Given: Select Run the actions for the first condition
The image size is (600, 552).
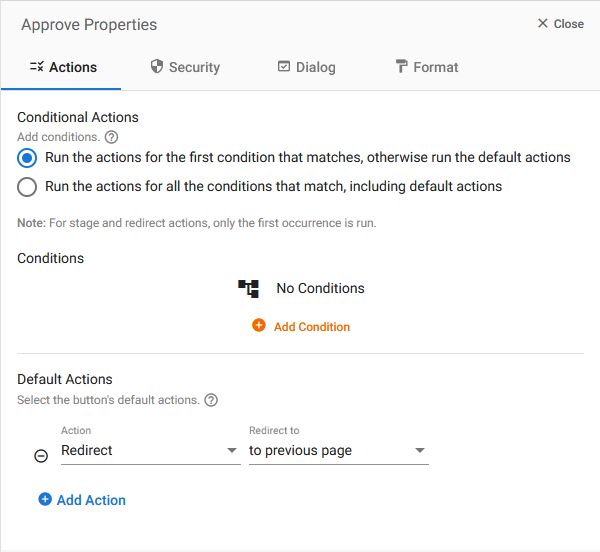Looking at the screenshot, I should click(x=27, y=158).
